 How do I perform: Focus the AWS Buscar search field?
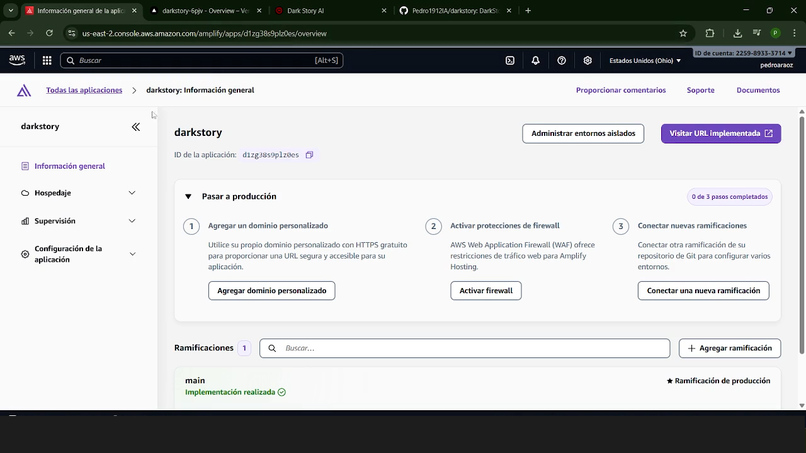pyautogui.click(x=202, y=60)
